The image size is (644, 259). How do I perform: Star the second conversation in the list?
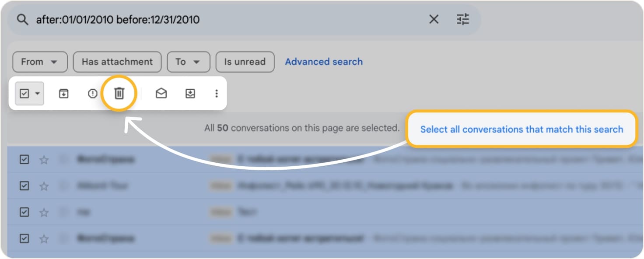(x=44, y=186)
